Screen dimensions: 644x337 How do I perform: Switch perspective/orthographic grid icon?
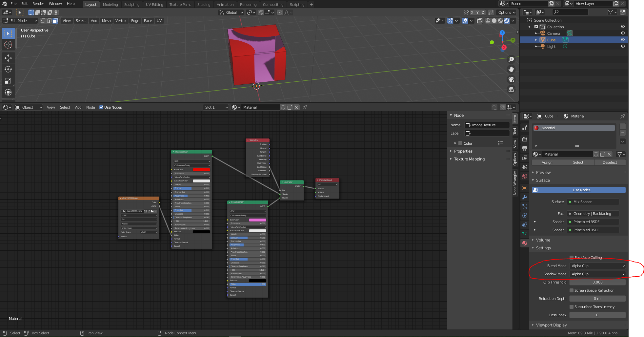click(511, 89)
